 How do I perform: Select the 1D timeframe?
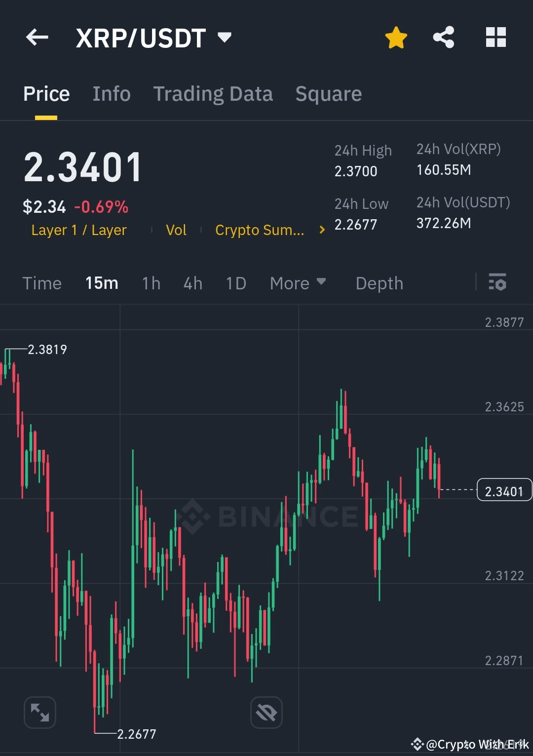click(235, 283)
